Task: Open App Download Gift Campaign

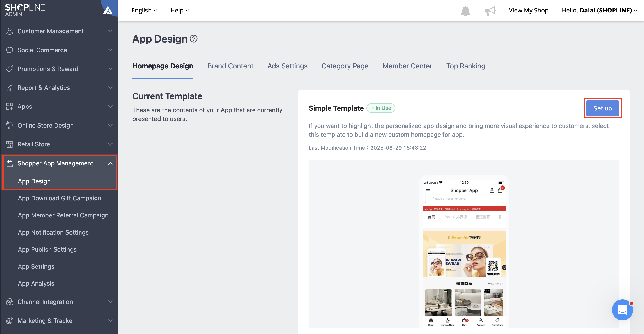Action: [x=60, y=198]
